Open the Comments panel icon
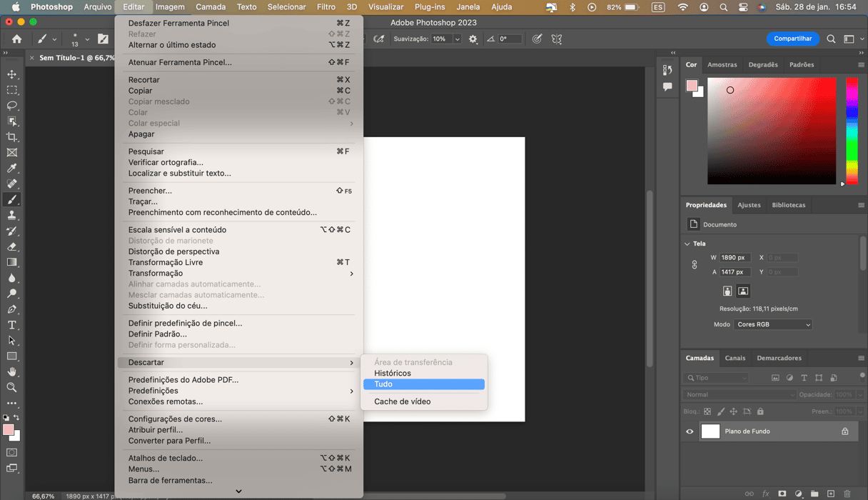868x500 pixels. pyautogui.click(x=667, y=86)
